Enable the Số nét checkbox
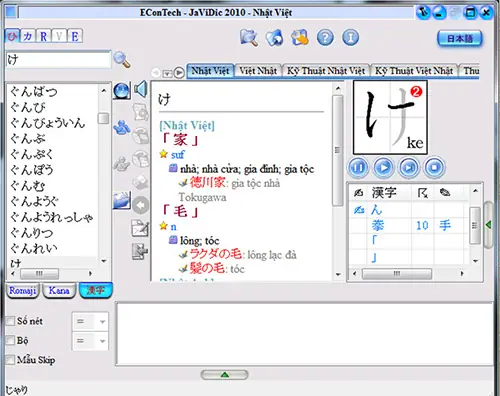This screenshot has height=396, width=500. click(x=11, y=321)
